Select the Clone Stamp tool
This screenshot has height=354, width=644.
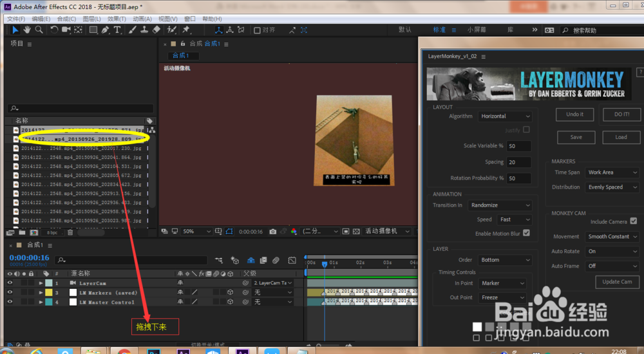tap(144, 30)
